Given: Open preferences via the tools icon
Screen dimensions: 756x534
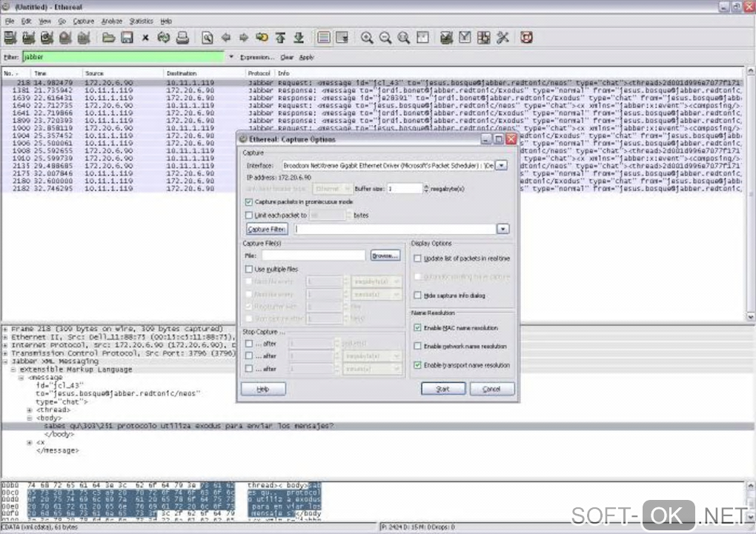Looking at the screenshot, I should 503,38.
